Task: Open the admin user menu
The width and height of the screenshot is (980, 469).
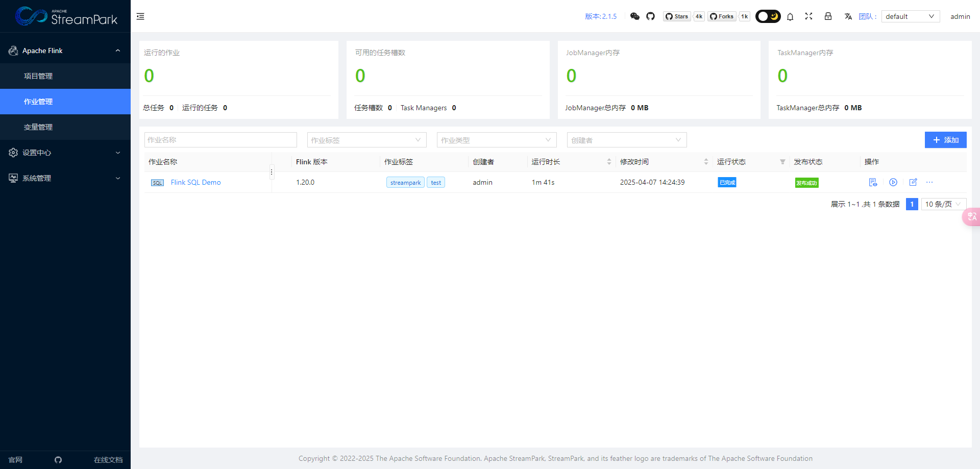Action: [960, 16]
